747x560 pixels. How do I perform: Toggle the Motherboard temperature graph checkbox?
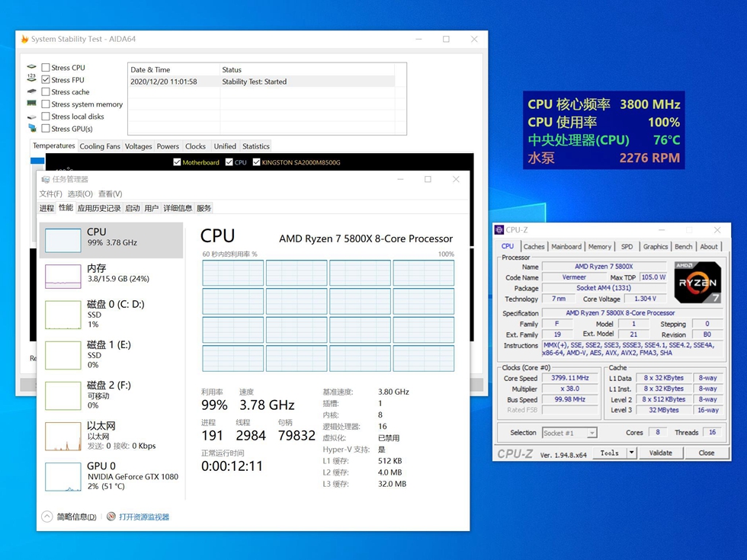(x=178, y=162)
